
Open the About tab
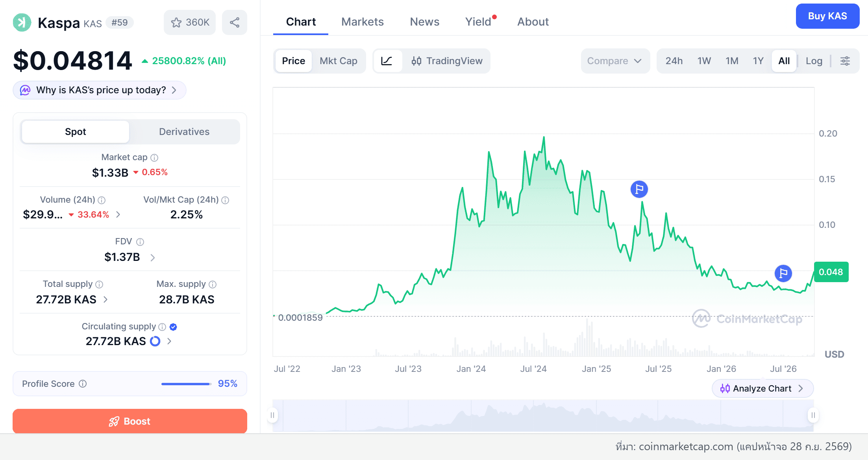(x=533, y=22)
